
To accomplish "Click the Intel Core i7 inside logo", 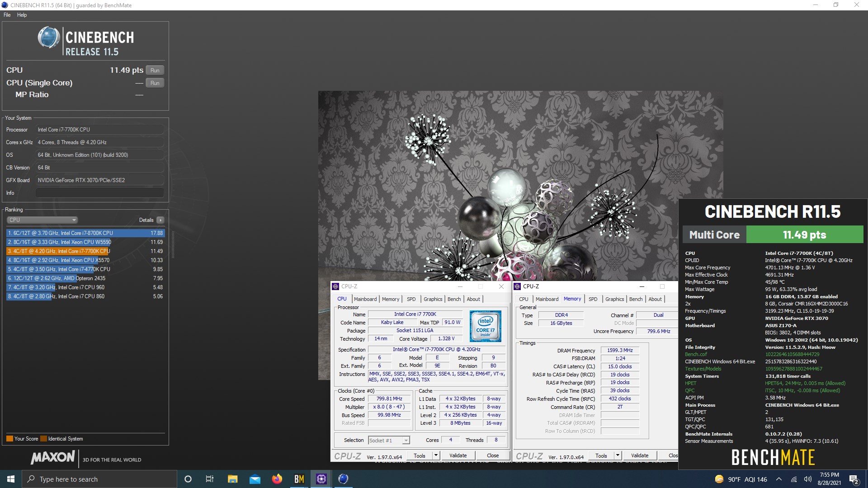I will tap(486, 326).
